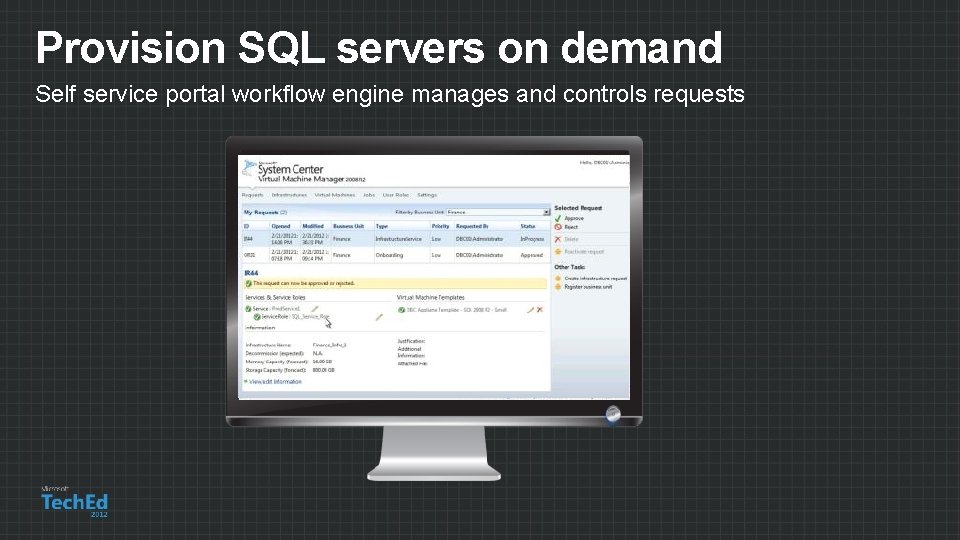This screenshot has height=540, width=960.
Task: Click green check icon beside ServiceRole
Action: coord(257,317)
